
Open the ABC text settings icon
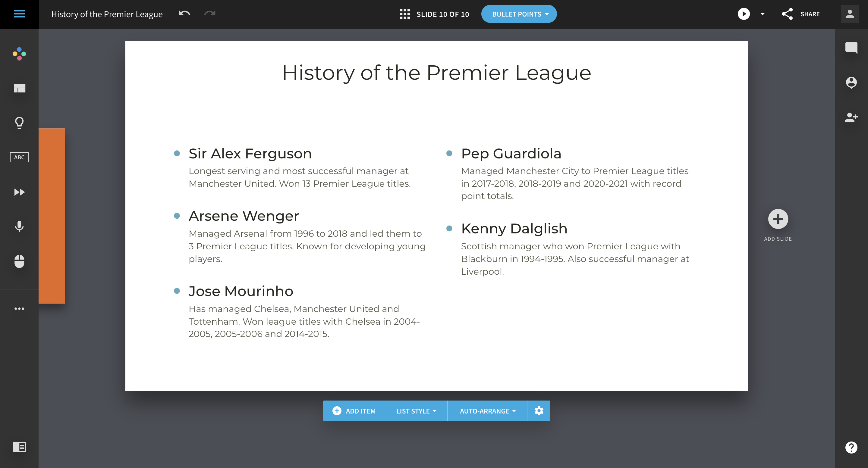pos(19,157)
